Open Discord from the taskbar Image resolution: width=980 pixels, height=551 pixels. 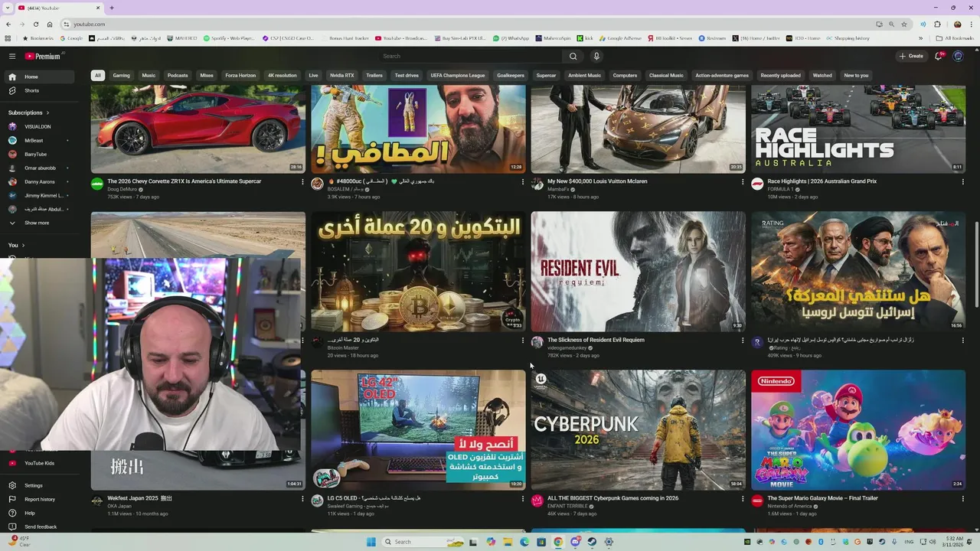coord(575,542)
